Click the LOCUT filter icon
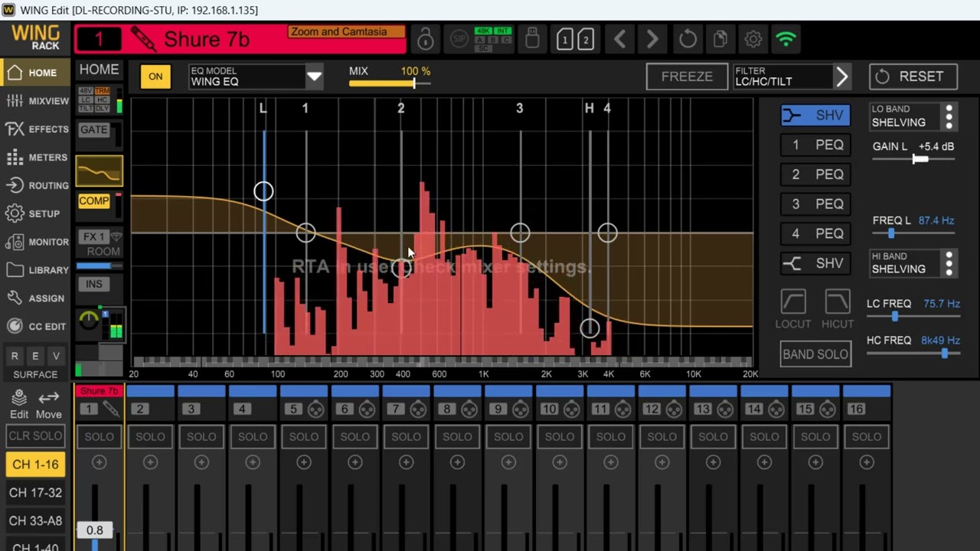The width and height of the screenshot is (980, 551). coord(793,302)
